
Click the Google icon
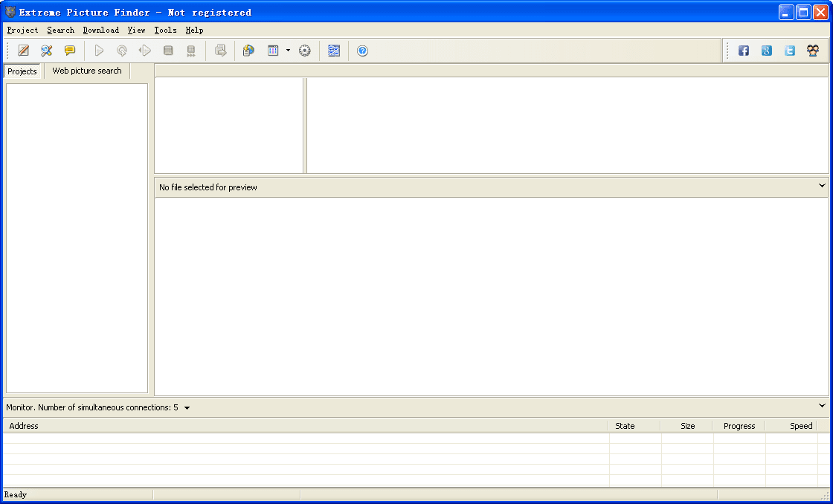[x=767, y=51]
